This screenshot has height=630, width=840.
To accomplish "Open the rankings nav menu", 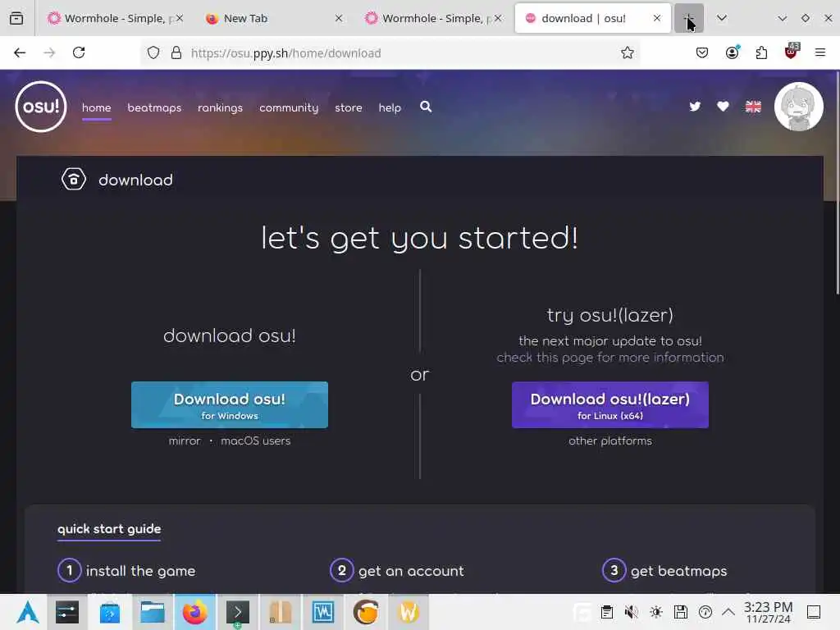I will [220, 107].
